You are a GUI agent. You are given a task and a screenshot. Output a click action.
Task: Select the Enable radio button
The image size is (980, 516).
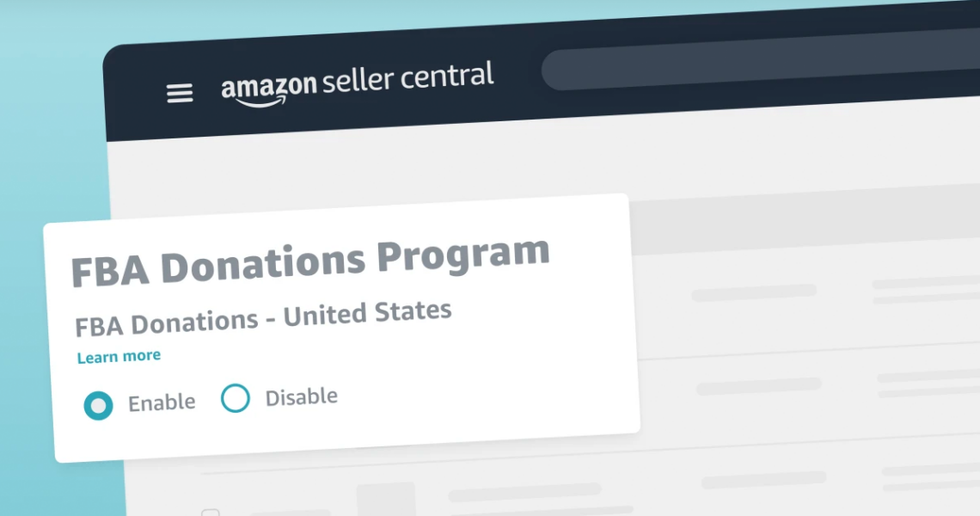click(98, 405)
